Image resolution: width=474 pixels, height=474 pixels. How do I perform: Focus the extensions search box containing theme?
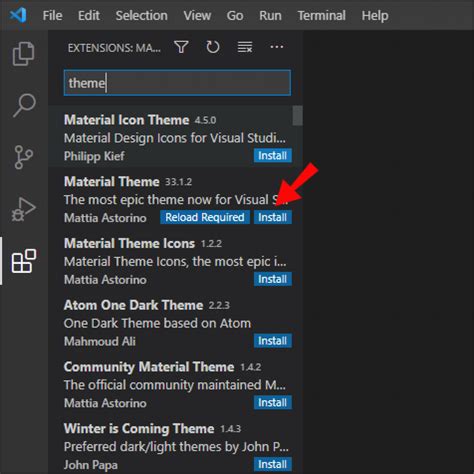pyautogui.click(x=177, y=83)
